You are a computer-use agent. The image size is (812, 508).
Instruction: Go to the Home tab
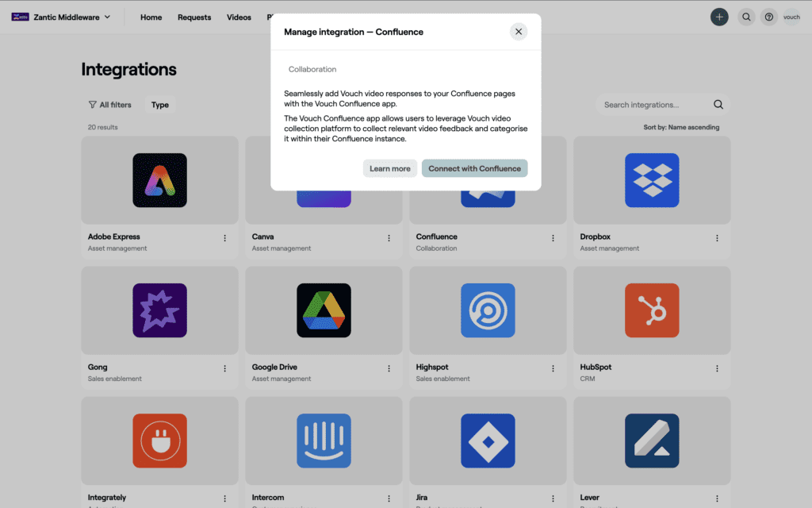click(151, 17)
